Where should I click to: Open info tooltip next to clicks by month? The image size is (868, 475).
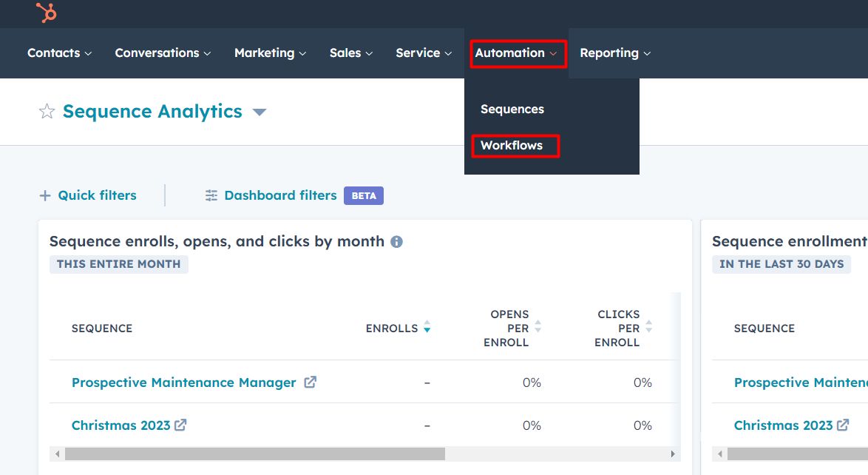pos(396,242)
